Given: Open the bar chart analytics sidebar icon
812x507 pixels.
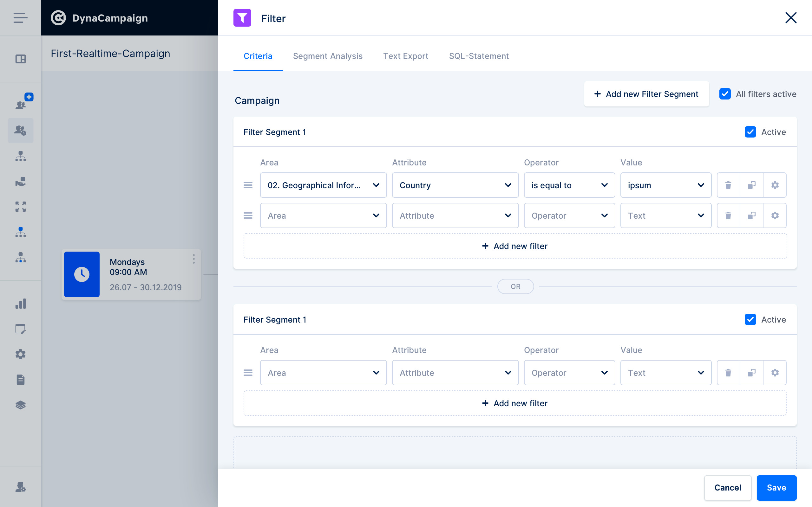Looking at the screenshot, I should [21, 304].
